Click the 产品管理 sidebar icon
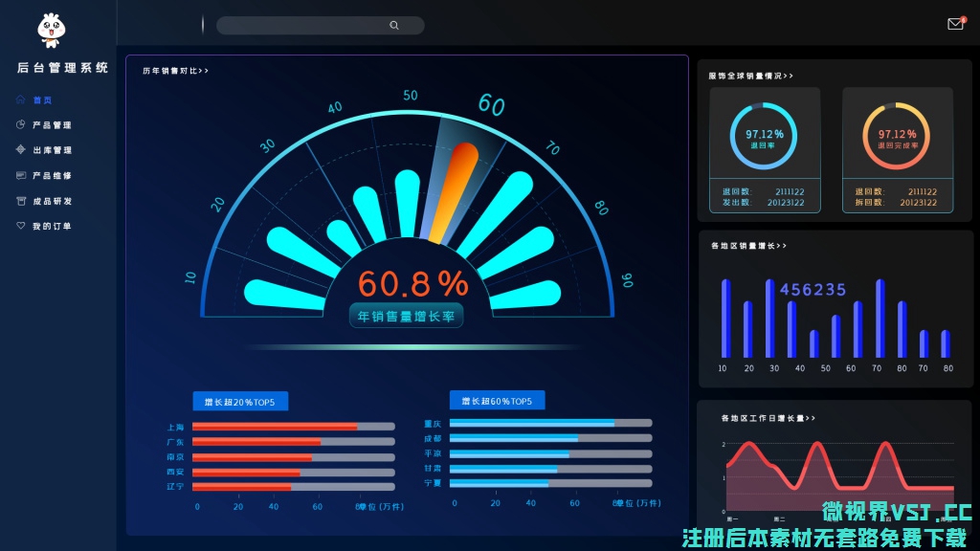 21,125
